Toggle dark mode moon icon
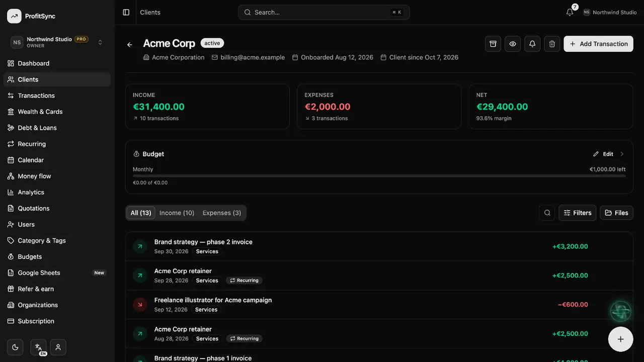The height and width of the screenshot is (362, 644). coord(15,347)
